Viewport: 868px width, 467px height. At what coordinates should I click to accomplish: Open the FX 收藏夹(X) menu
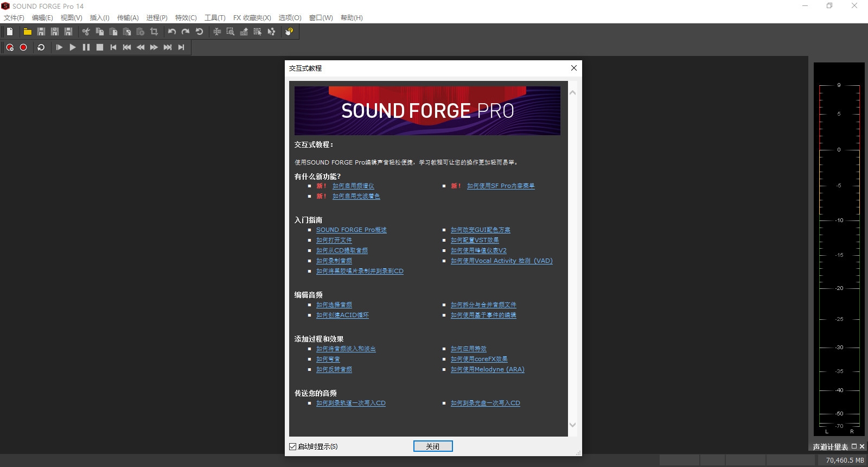(x=252, y=17)
